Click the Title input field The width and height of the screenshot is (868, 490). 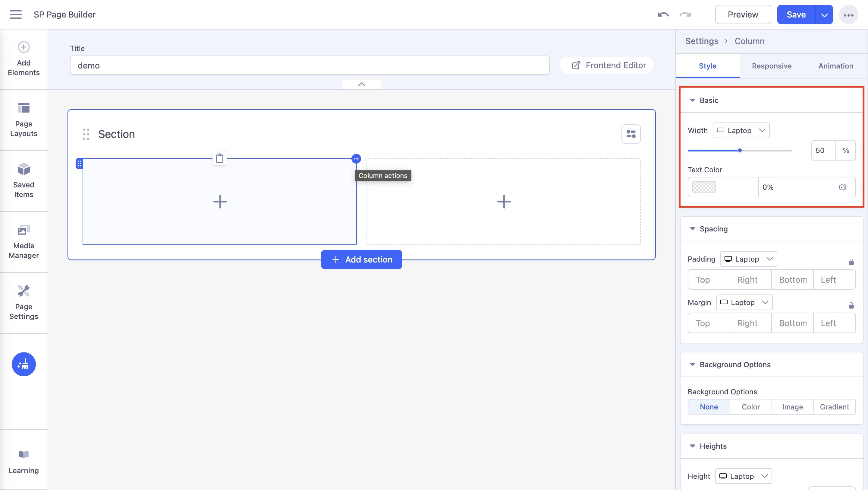pyautogui.click(x=309, y=65)
